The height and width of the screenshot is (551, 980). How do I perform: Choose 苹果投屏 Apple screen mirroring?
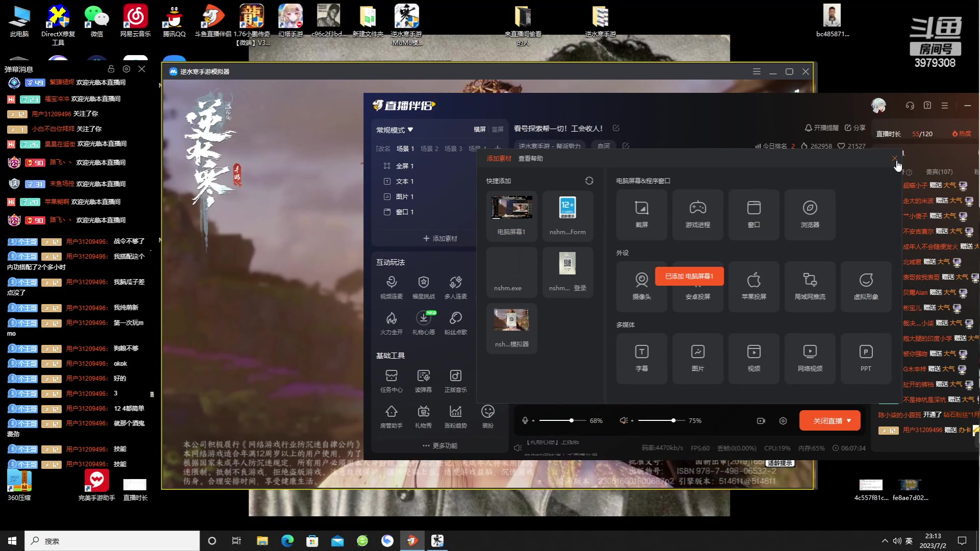754,286
